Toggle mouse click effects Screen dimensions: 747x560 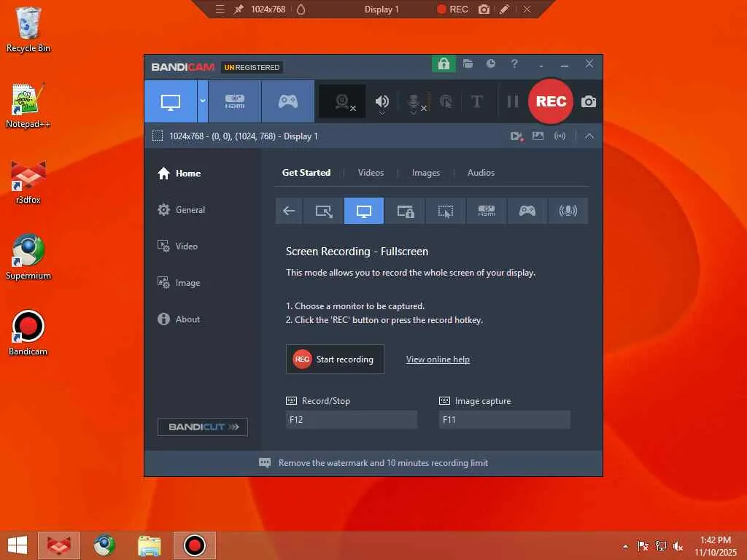click(446, 101)
